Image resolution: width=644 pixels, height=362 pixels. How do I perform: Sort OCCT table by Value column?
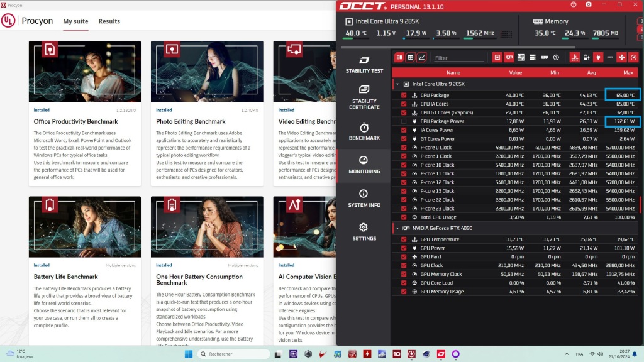516,73
